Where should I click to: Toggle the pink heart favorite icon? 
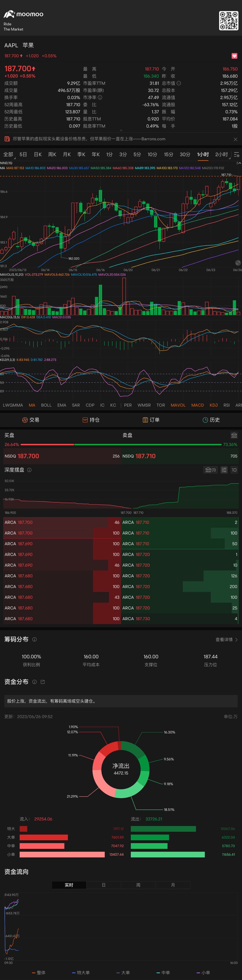click(234, 56)
